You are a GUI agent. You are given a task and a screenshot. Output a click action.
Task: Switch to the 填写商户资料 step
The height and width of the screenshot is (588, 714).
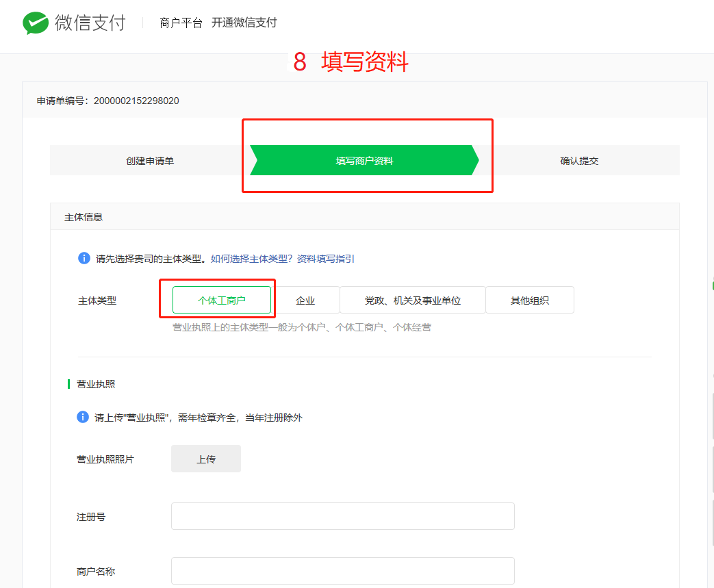[364, 161]
